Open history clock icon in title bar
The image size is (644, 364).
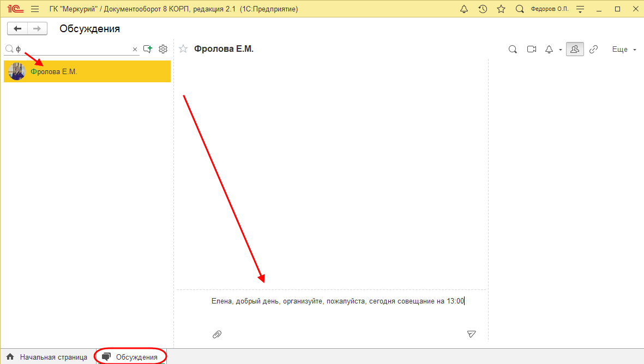pyautogui.click(x=483, y=9)
